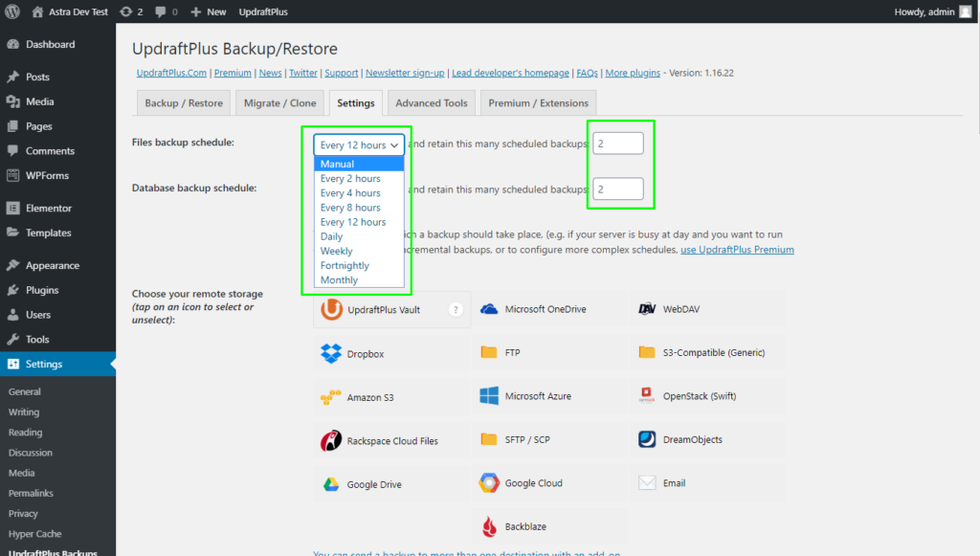This screenshot has width=980, height=556.
Task: Click the WordPress logo icon
Action: (x=11, y=11)
